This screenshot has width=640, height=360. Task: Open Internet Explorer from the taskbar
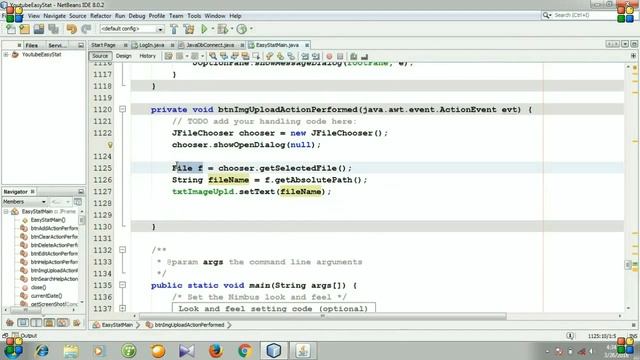pyautogui.click(x=42, y=351)
